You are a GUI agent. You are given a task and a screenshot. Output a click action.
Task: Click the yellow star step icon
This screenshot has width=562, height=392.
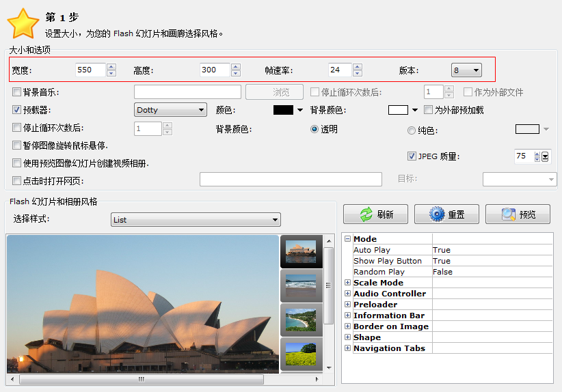(x=23, y=23)
